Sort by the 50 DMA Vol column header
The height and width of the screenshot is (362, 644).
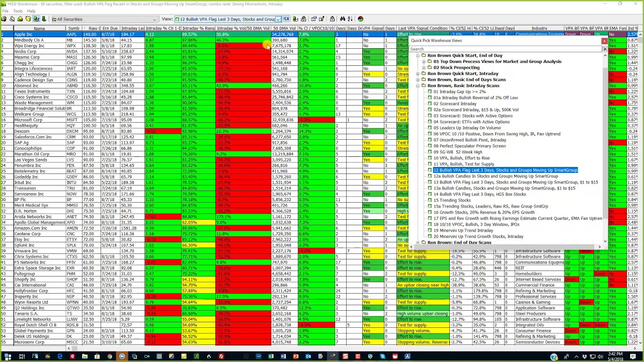[x=285, y=29]
